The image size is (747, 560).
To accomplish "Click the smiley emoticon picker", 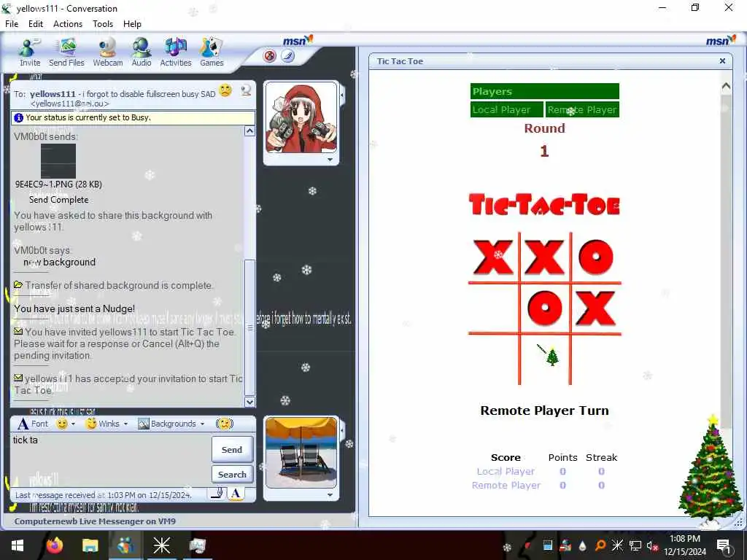I will tap(62, 424).
